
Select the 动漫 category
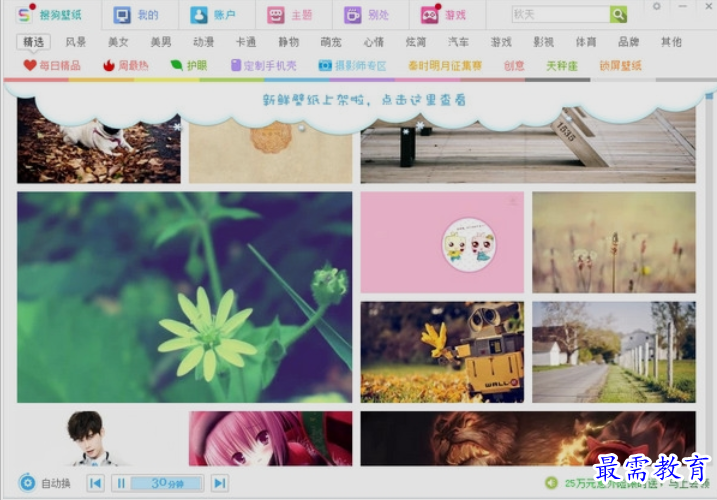pyautogui.click(x=203, y=42)
